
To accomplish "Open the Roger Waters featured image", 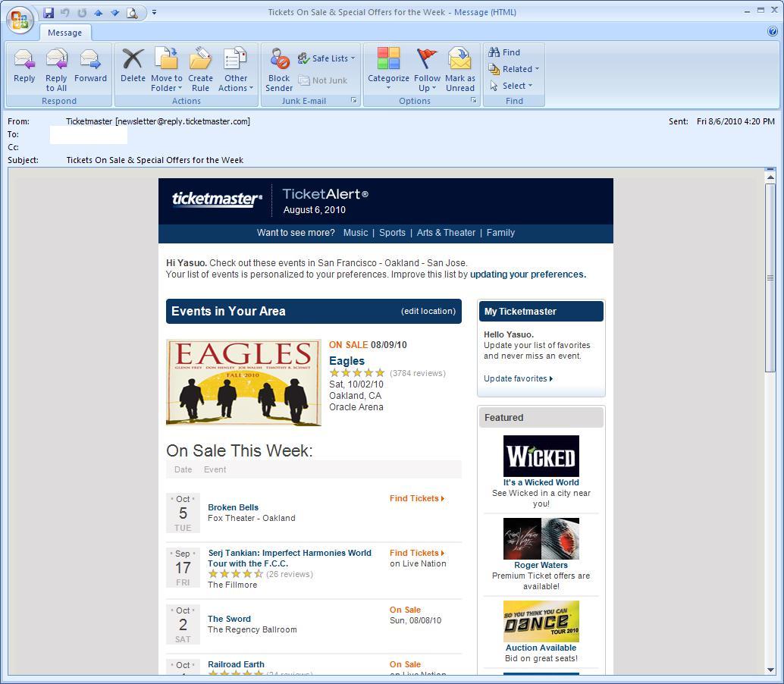I will (541, 538).
